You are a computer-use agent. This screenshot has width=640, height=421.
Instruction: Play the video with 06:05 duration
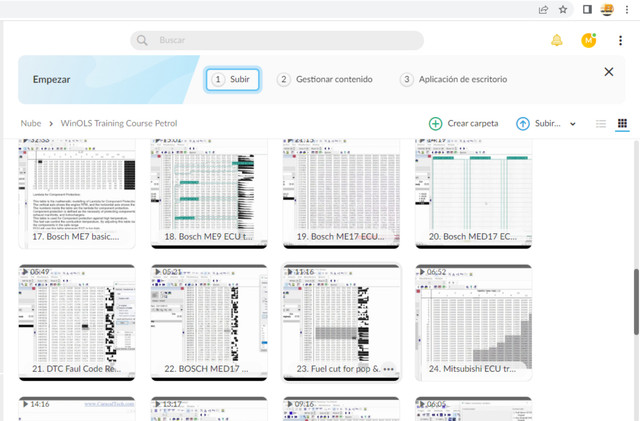[x=473, y=409]
